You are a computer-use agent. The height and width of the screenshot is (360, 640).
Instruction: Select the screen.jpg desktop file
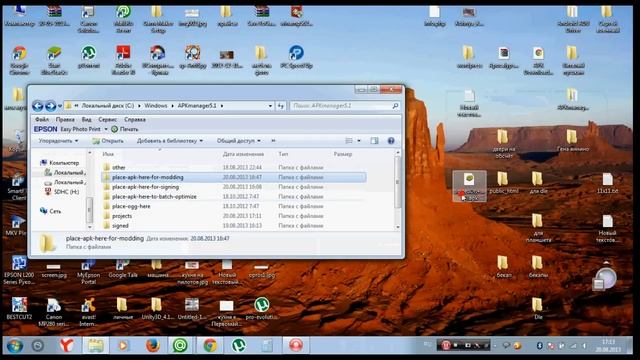(53, 270)
